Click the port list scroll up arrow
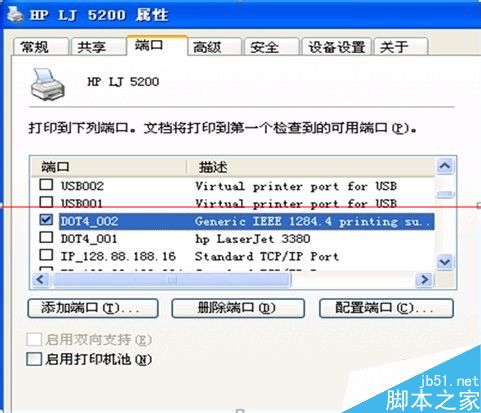This screenshot has height=413, width=481. [445, 166]
